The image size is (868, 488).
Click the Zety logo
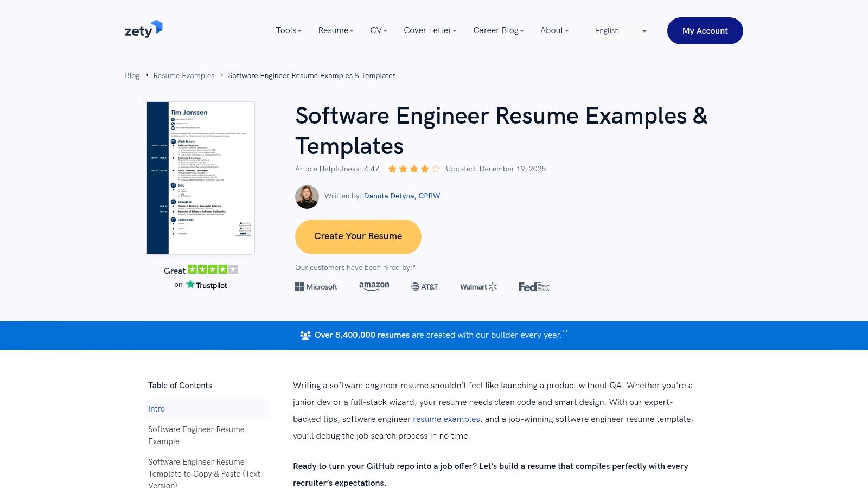coord(142,29)
